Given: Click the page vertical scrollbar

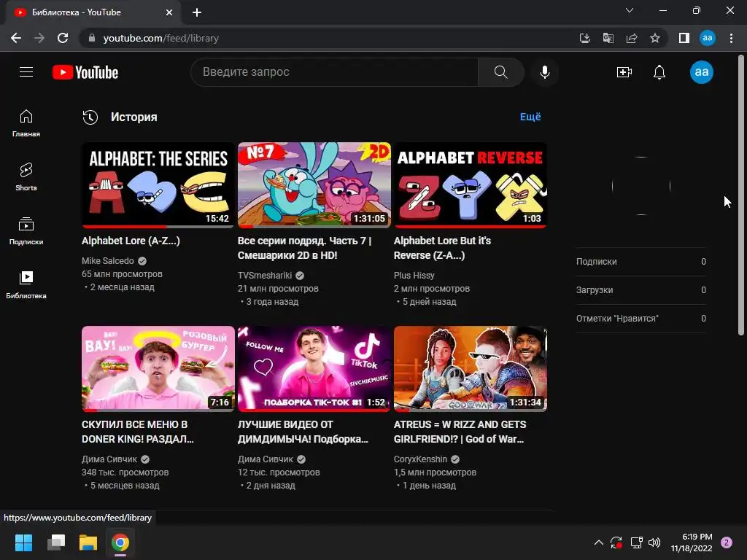Looking at the screenshot, I should click(x=741, y=195).
